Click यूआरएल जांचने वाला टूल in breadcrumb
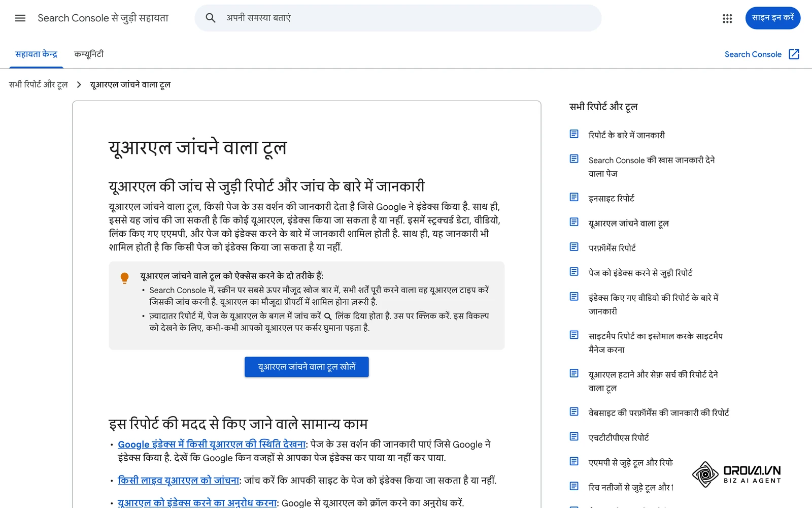Screen dimensions: 812x508 [x=130, y=85]
